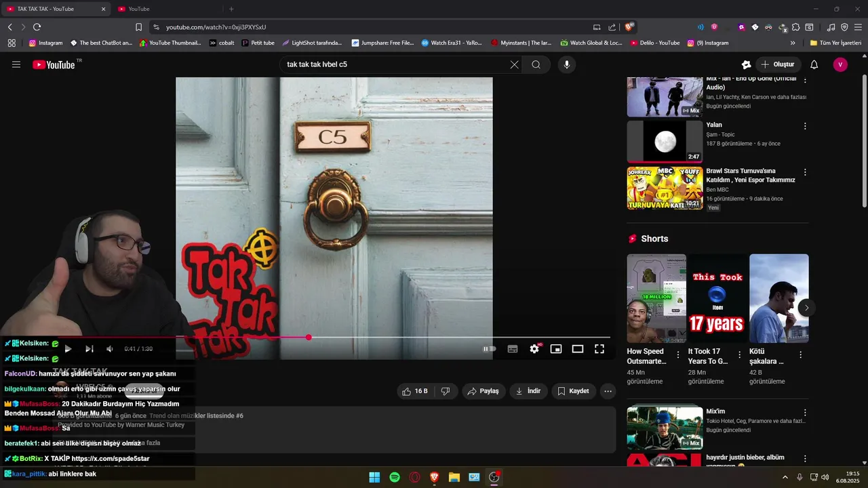Open options for Yalan video
Screen dimensions: 868x488
(805, 126)
